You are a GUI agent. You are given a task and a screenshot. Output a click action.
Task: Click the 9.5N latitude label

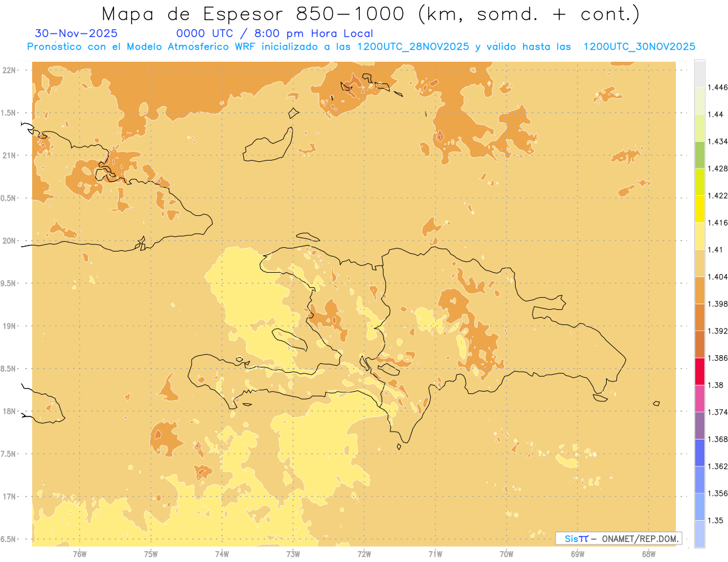point(8,283)
